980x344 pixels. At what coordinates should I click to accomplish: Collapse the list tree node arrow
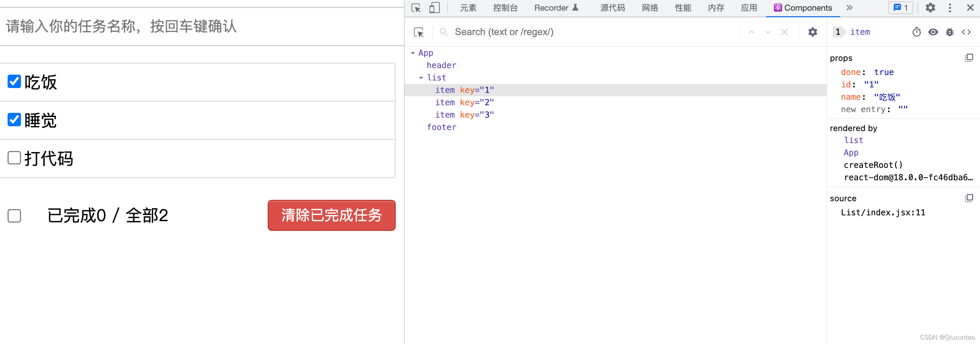[x=421, y=78]
